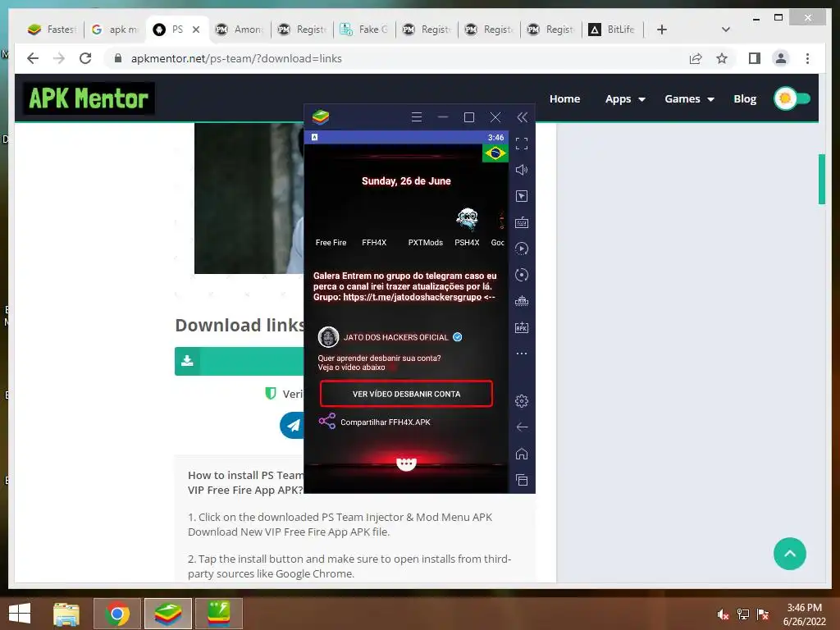Click the BlueStacks taskbar icon
This screenshot has width=840, height=630.
coord(168,614)
